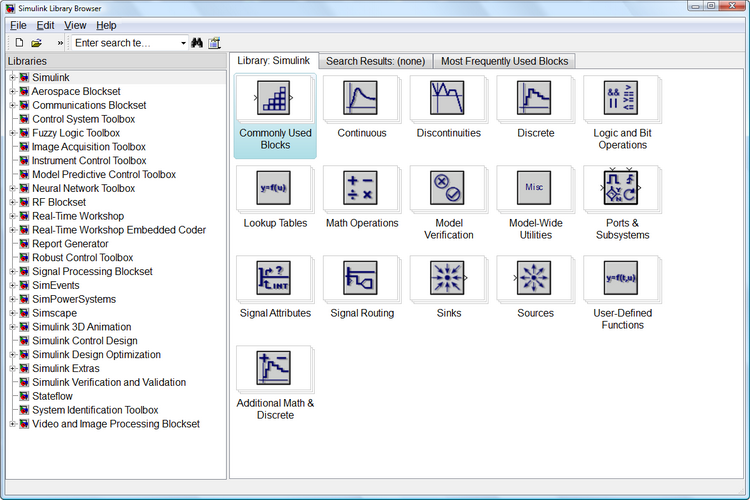Screen dimensions: 750x500
Task: Open the Edit menu
Action: click(45, 25)
